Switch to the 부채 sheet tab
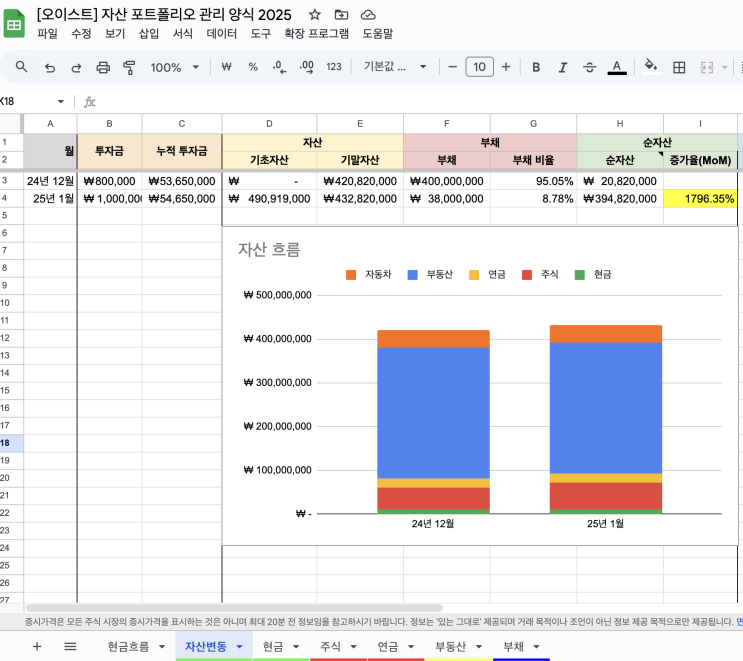 click(x=514, y=647)
